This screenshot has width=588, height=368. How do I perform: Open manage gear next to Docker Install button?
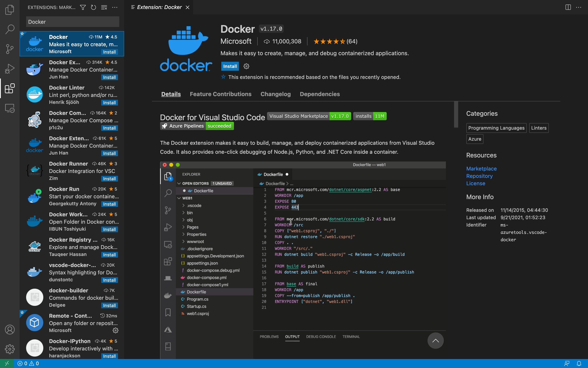click(x=246, y=66)
